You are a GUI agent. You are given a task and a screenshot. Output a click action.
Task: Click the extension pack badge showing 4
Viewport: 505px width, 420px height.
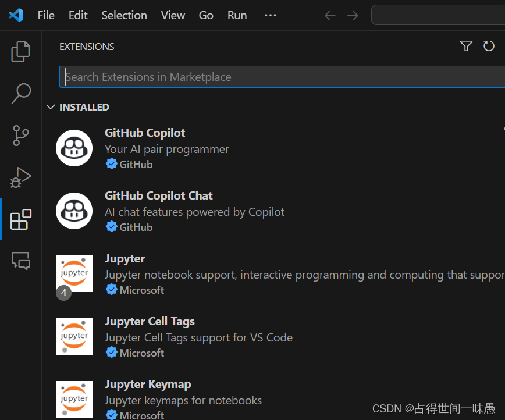click(x=64, y=293)
